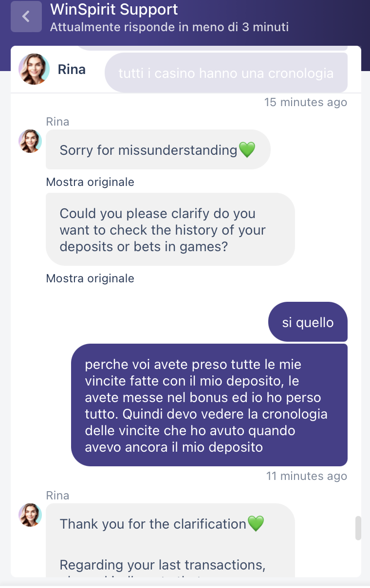This screenshot has height=588, width=370.
Task: Click the "15 minutes ago" timestamp
Action: click(306, 102)
